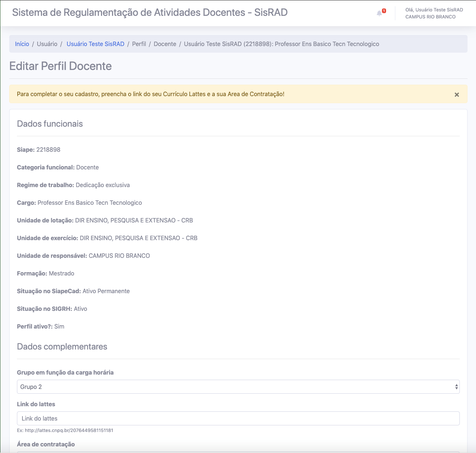This screenshot has width=476, height=453.
Task: Click the Dados funcionais section heading
Action: (50, 124)
